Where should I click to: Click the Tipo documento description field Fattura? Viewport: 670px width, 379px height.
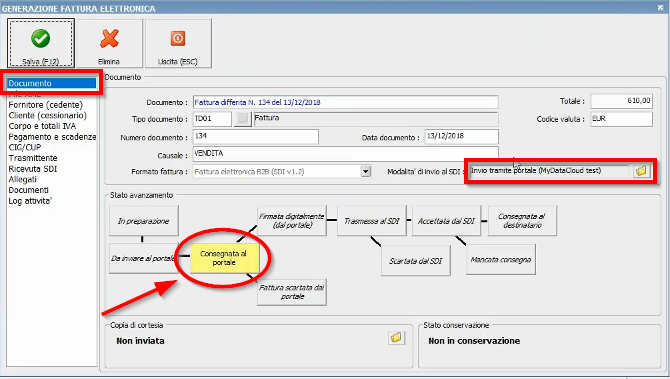pos(376,119)
